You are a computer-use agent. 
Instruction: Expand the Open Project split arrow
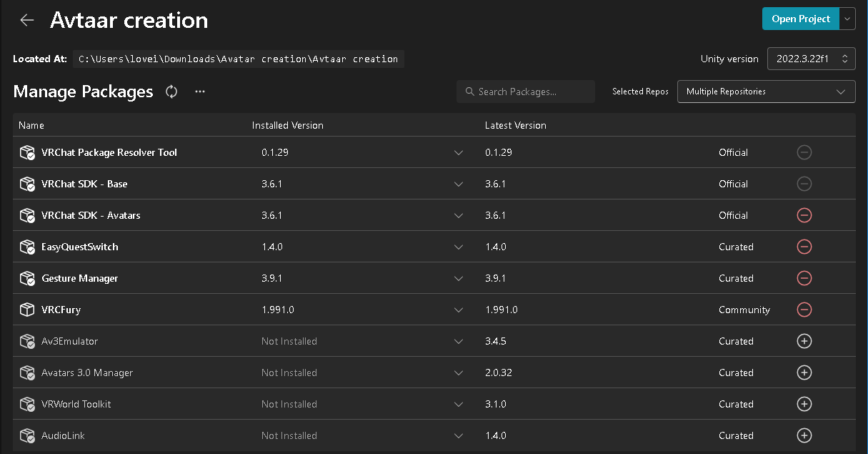point(847,19)
